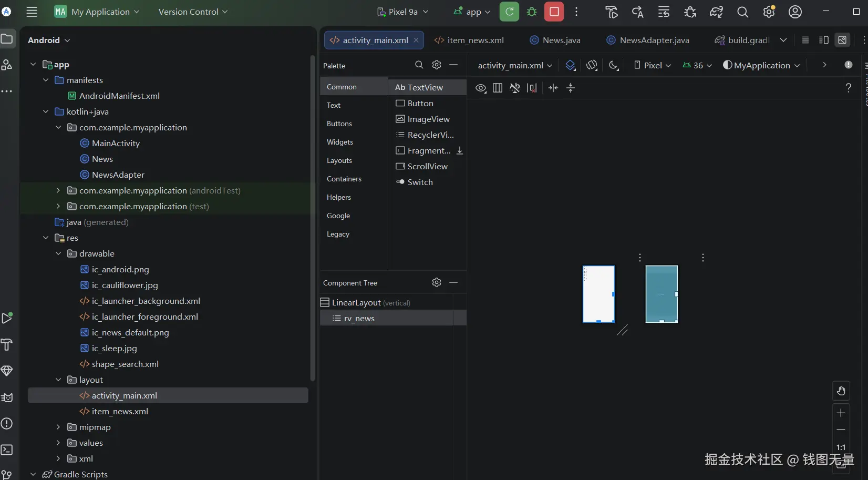Viewport: 868px width, 480px height.
Task: Zoom in on design surface
Action: tap(841, 413)
